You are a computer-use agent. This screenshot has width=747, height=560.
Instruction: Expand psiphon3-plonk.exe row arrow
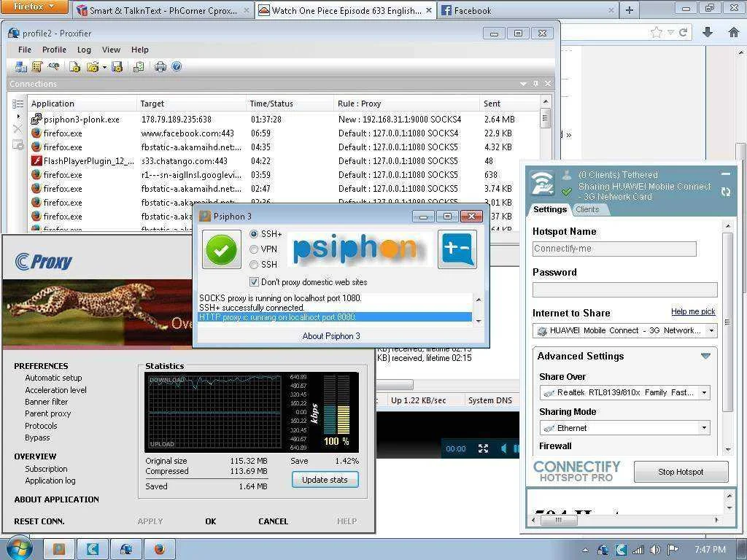pos(18,116)
